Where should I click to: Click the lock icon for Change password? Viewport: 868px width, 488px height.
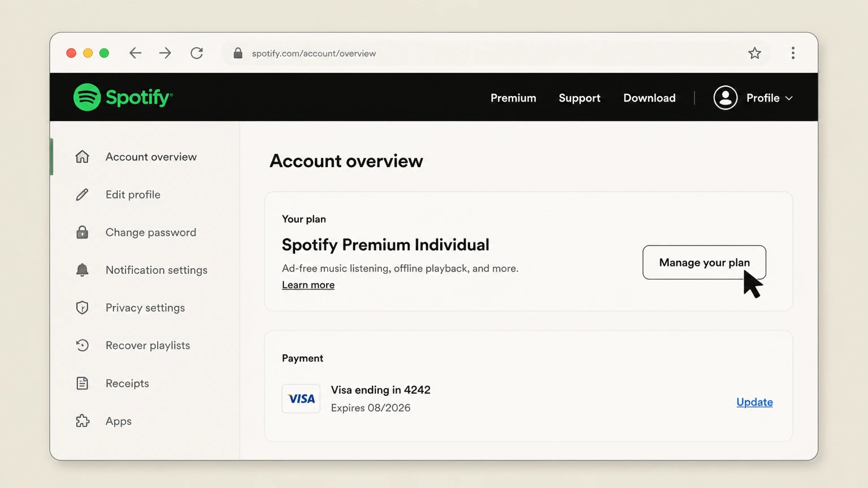(83, 232)
